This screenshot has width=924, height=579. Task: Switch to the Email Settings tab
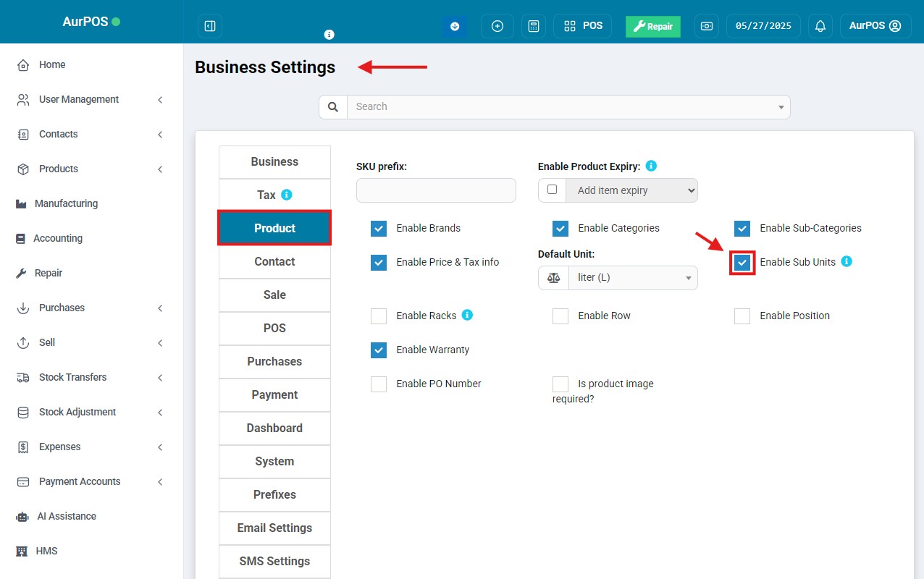pos(274,528)
